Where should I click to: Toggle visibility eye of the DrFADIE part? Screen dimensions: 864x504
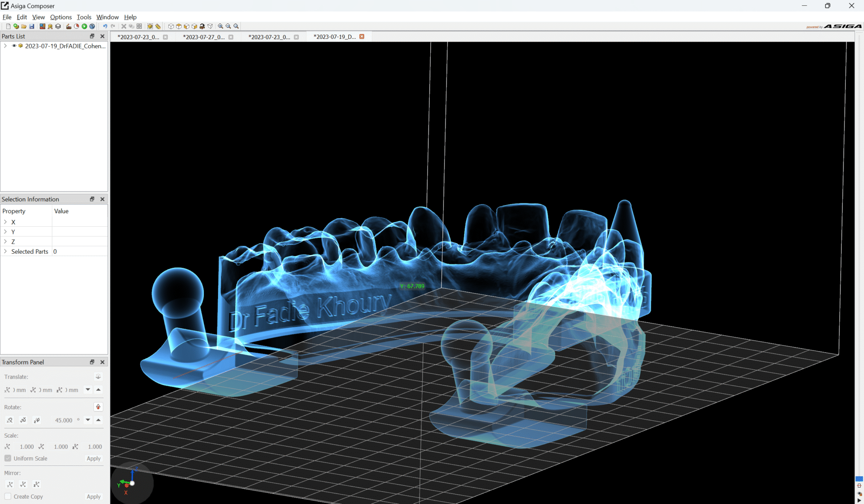tap(14, 46)
